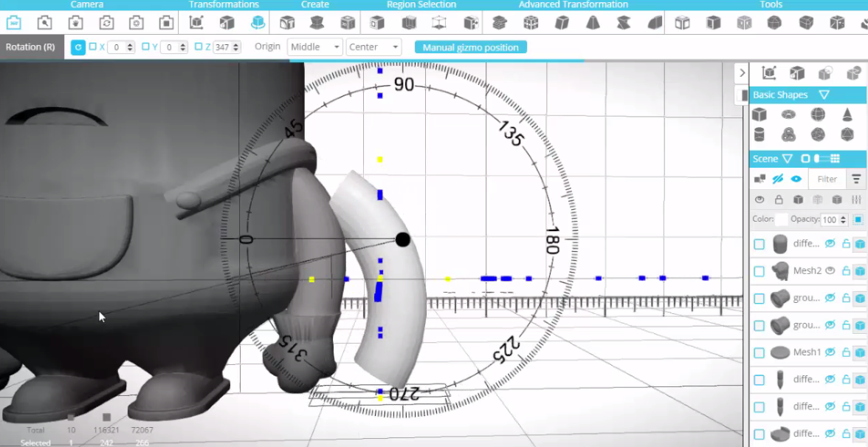Screen dimensions: 868x447
Task: Select the twist transformation tool
Action: [x=624, y=23]
